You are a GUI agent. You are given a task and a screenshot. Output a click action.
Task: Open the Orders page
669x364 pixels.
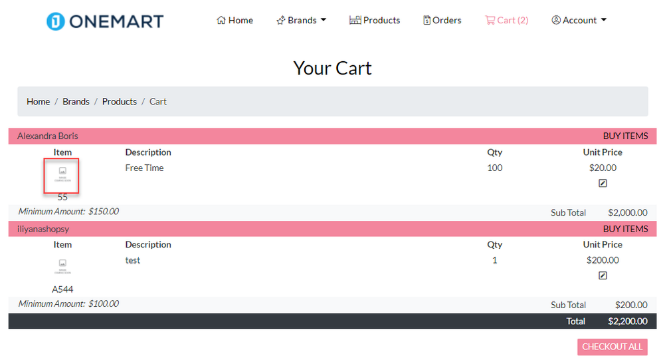tap(442, 20)
